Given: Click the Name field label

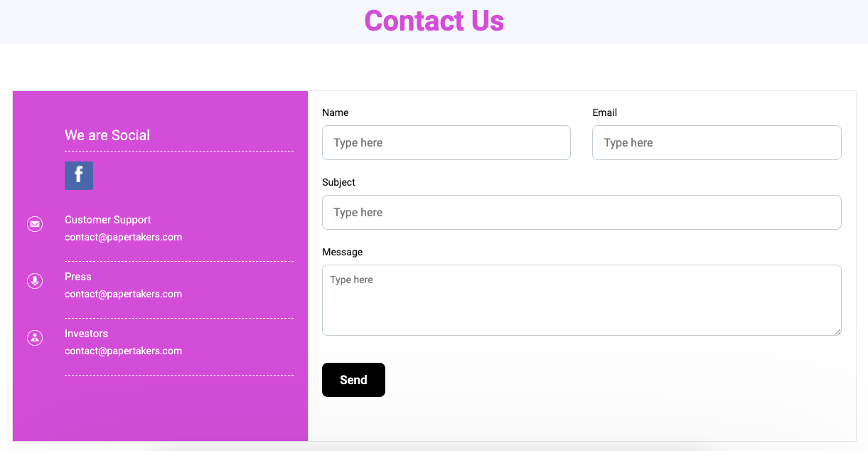Looking at the screenshot, I should tap(336, 112).
